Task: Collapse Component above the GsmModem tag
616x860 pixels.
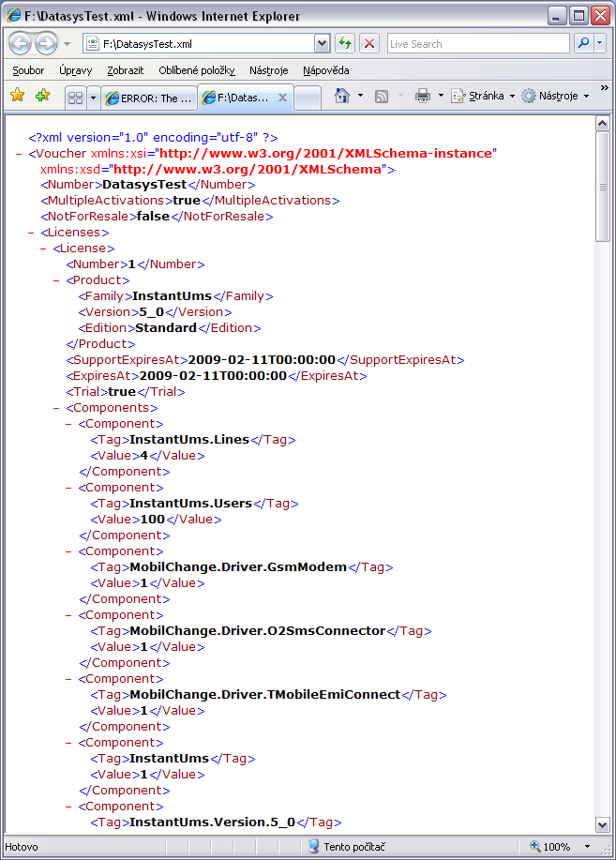Action: click(68, 551)
